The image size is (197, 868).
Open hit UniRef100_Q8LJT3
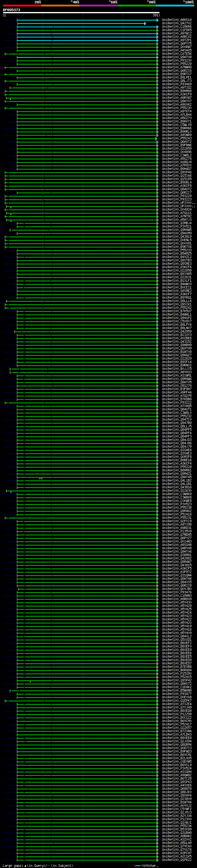click(176, 81)
